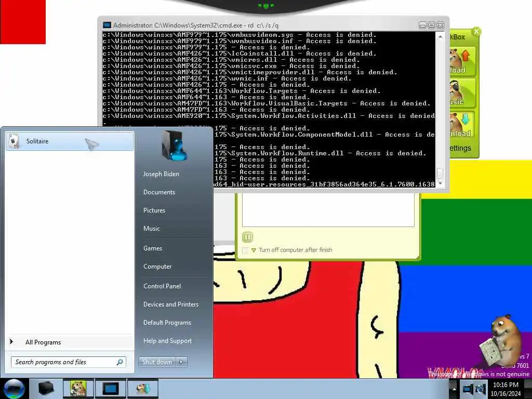Close the cmd.exe window

tap(440, 25)
